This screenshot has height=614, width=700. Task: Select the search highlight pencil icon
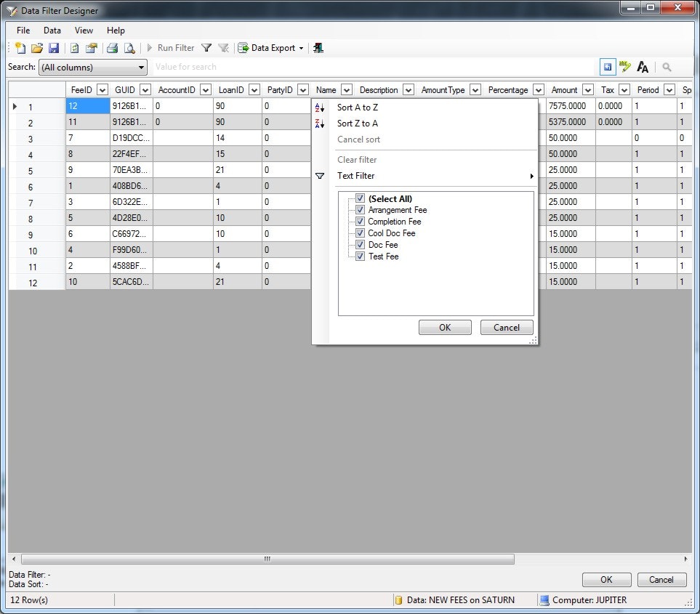coord(624,66)
